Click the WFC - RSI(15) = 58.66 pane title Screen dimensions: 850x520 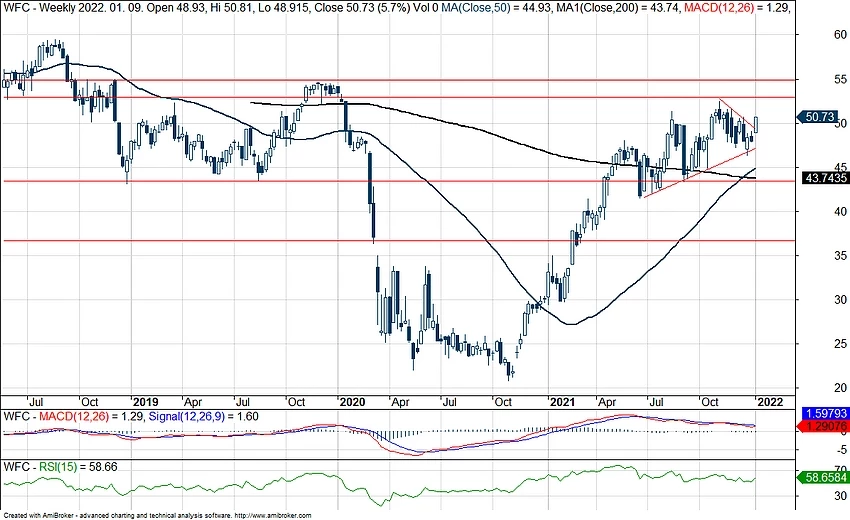click(x=60, y=467)
